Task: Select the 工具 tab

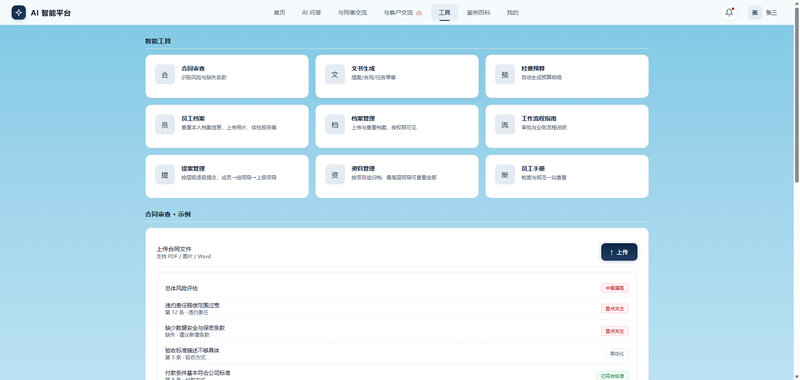Action: (x=444, y=13)
